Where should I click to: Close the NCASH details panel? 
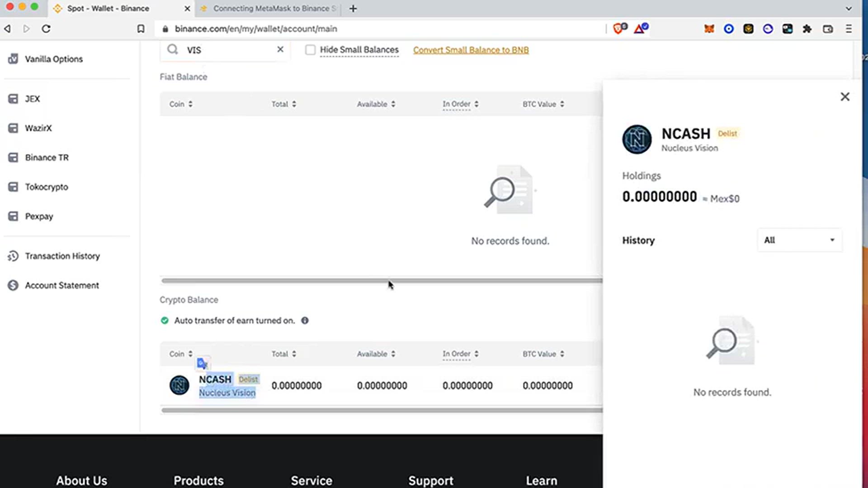click(845, 97)
